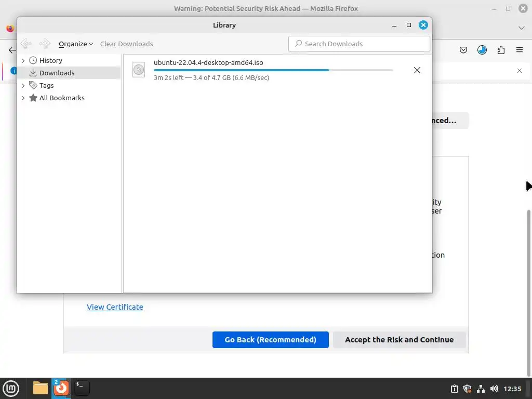Select History label in Library sidebar
Image resolution: width=532 pixels, height=399 pixels.
click(50, 60)
